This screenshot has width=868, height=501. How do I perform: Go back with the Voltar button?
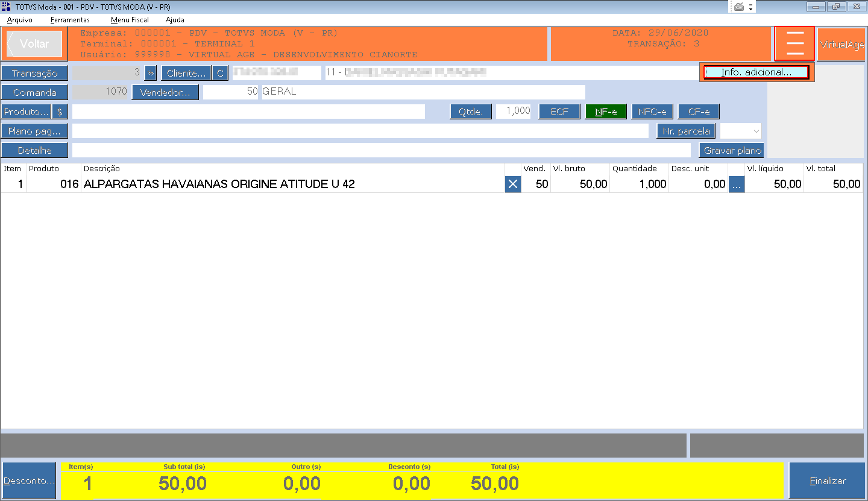[x=34, y=44]
